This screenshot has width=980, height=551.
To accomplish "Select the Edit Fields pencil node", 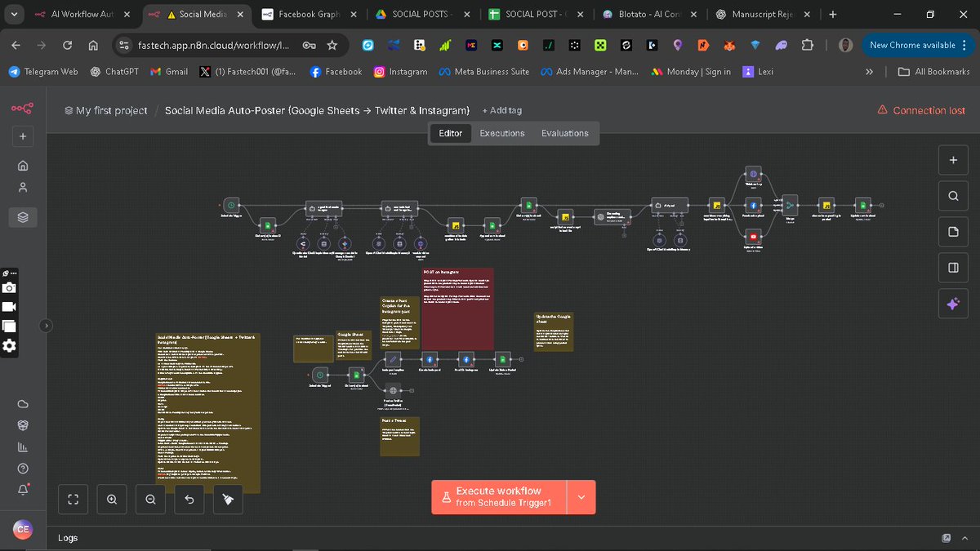I will (393, 358).
